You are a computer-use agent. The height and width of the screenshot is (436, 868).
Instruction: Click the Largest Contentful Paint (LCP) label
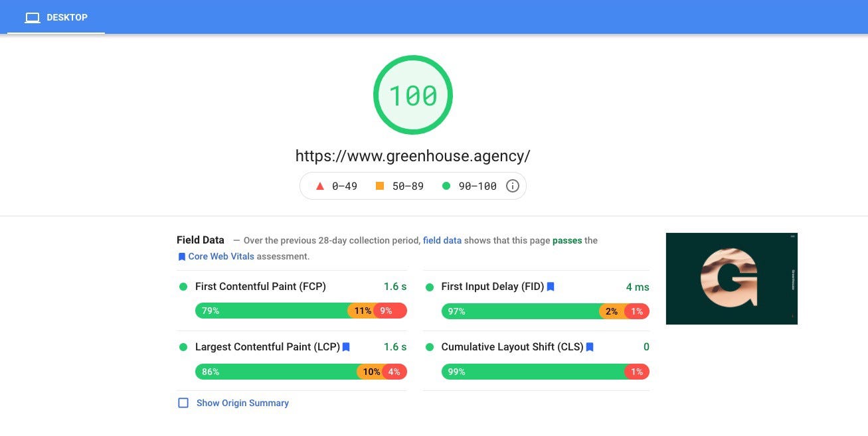click(x=268, y=347)
